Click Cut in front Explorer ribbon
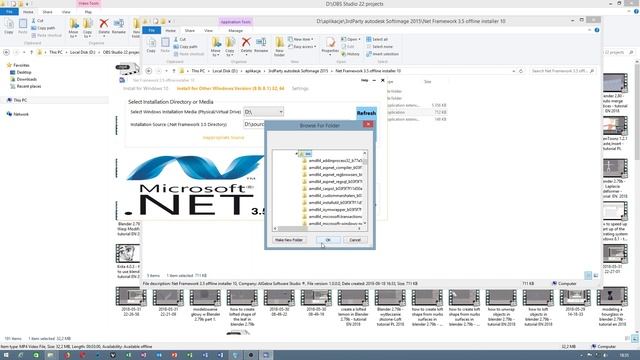640x360 pixels. (x=180, y=39)
